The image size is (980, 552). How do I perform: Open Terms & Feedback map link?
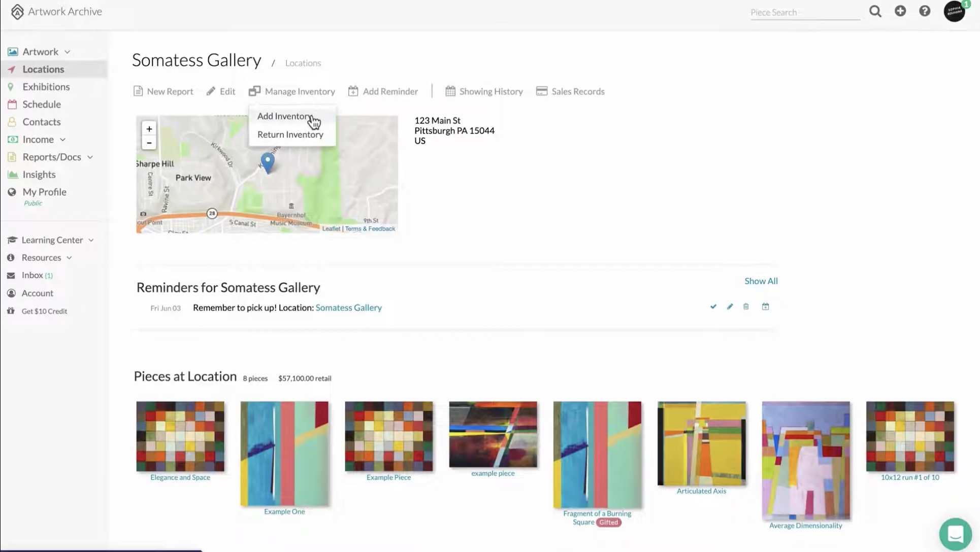tap(370, 229)
